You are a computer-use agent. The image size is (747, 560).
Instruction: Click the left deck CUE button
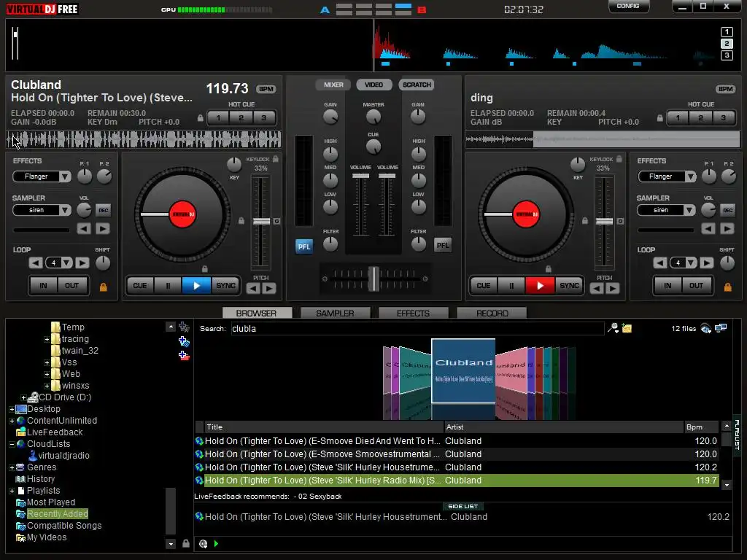139,286
